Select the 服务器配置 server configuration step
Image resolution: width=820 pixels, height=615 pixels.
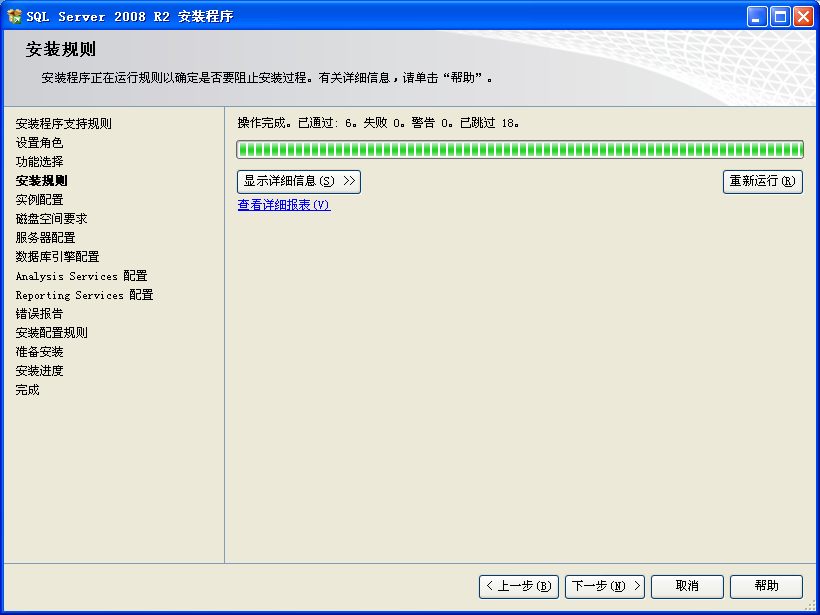click(39, 237)
